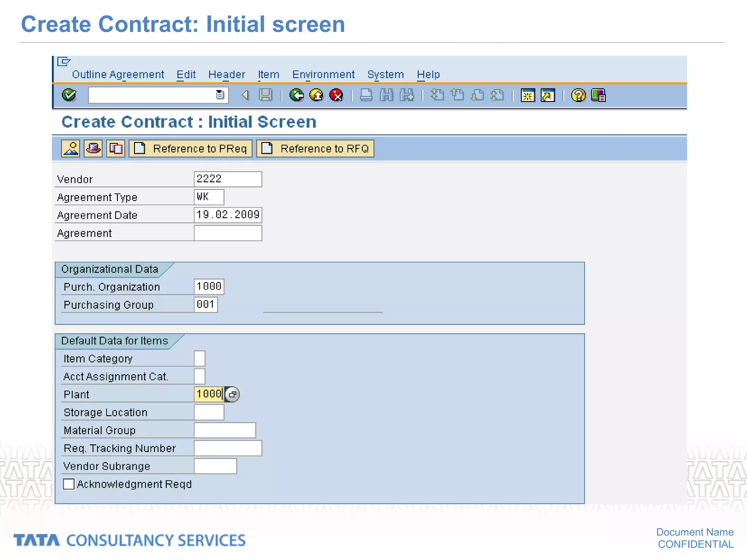Click the green checkmark Enter icon
This screenshot has height=560, width=747.
[x=69, y=95]
